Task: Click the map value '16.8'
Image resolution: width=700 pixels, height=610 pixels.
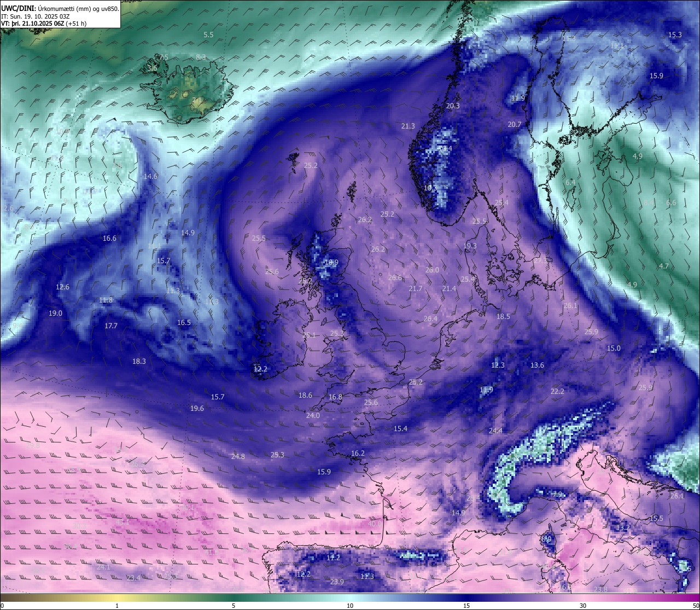Action: (335, 397)
